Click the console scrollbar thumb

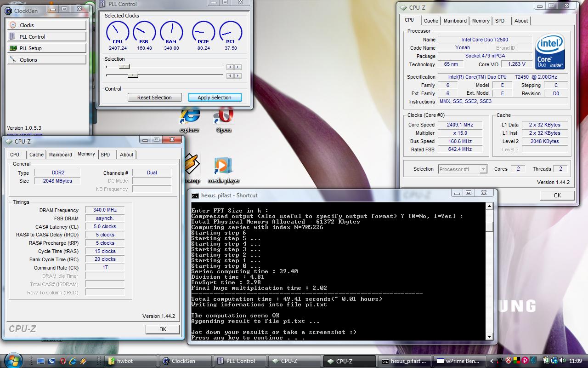(489, 226)
